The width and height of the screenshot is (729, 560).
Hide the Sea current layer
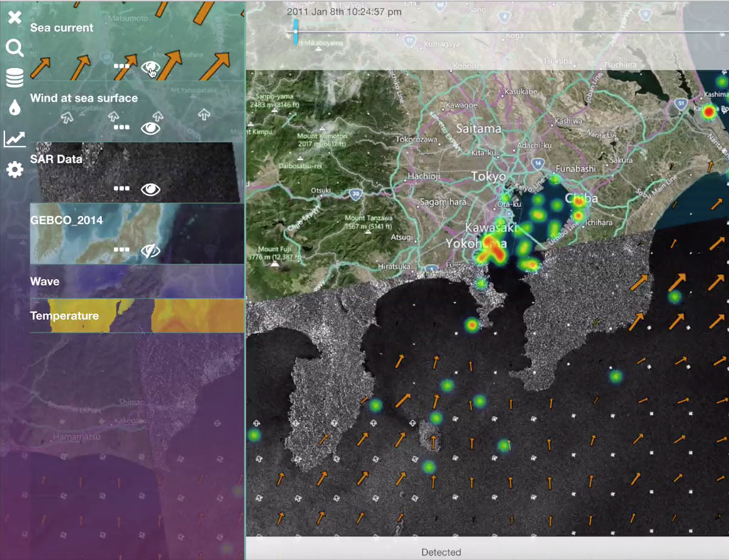click(150, 68)
